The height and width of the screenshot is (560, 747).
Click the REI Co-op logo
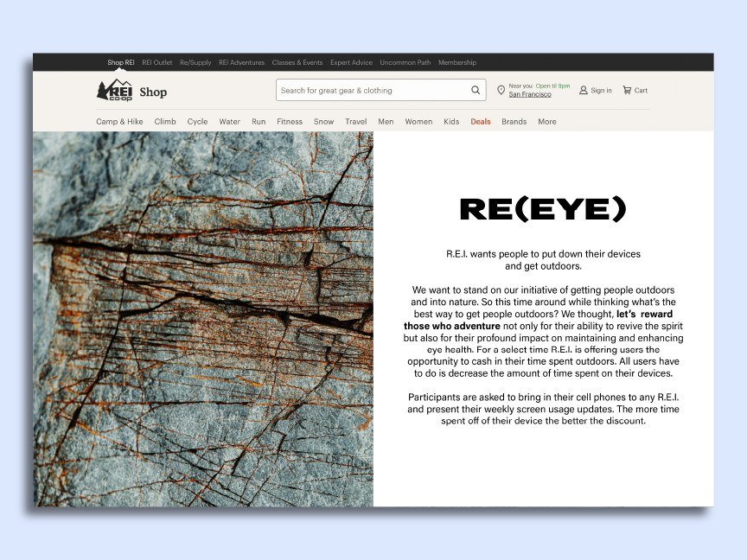(x=114, y=91)
